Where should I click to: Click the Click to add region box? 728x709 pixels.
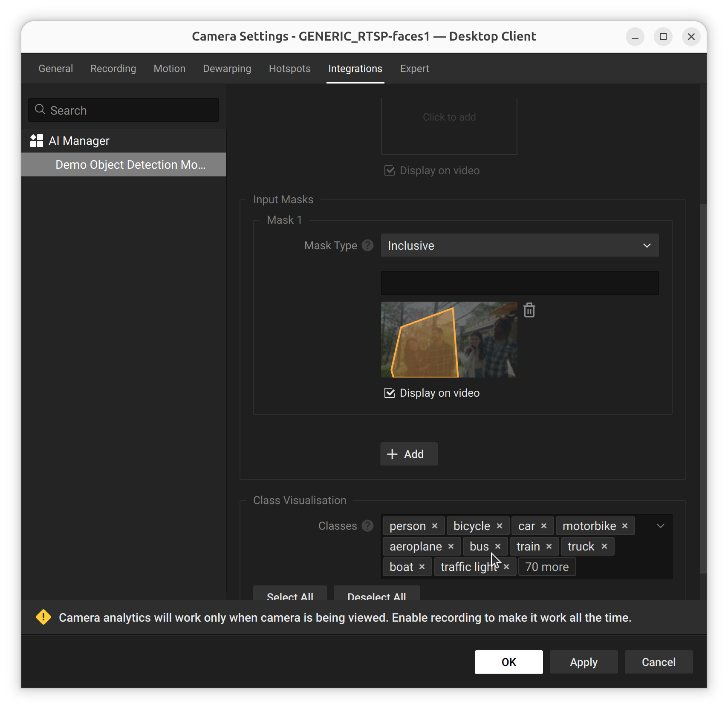coord(449,126)
